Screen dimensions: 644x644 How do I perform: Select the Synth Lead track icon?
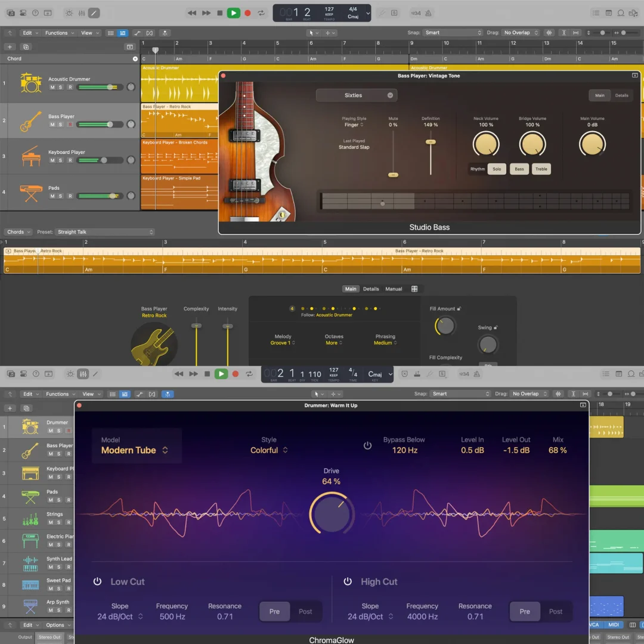(30, 563)
